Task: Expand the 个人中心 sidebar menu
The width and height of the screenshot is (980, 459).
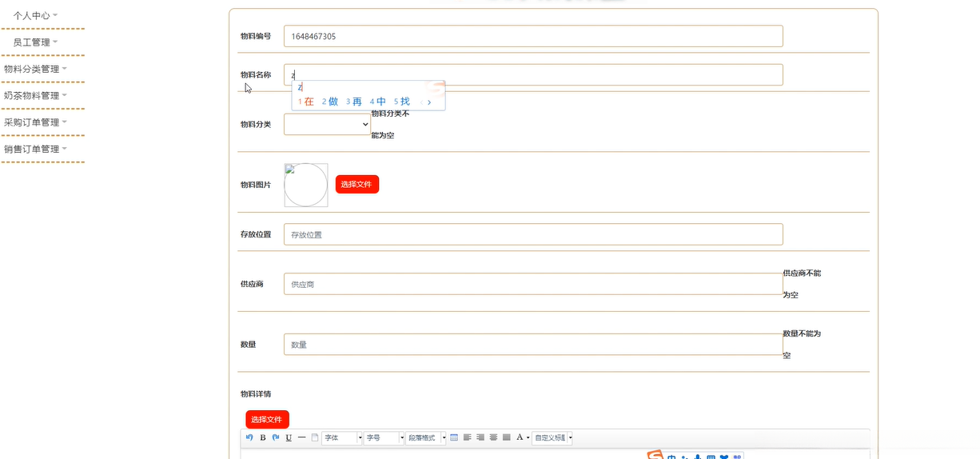Action: [x=36, y=15]
